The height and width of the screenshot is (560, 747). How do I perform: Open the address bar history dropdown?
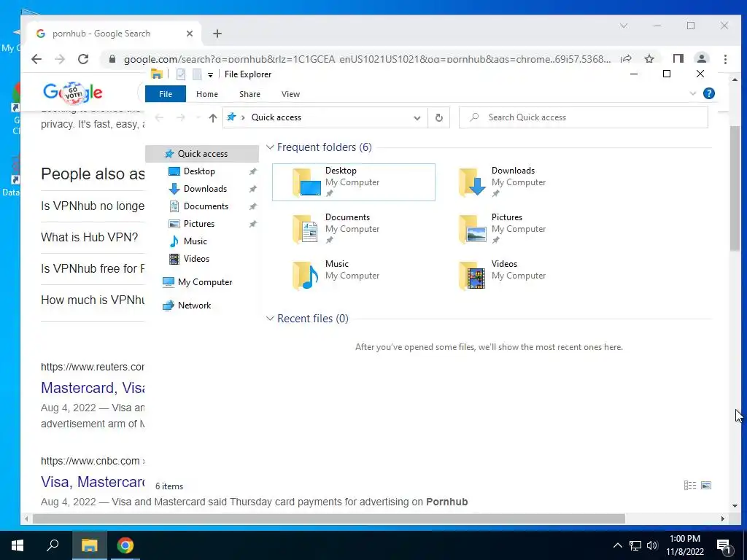(x=417, y=117)
